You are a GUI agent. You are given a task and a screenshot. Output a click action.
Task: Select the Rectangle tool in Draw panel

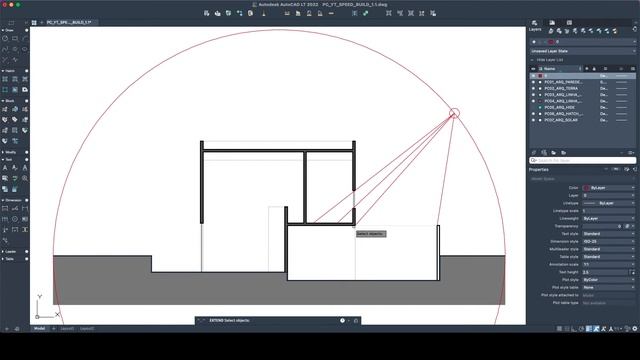pos(15,38)
